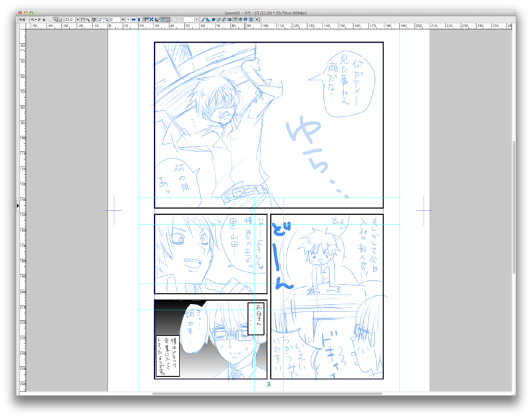Click the panel dock icon at toolbar end
This screenshot has width=532, height=418.
(x=258, y=20)
